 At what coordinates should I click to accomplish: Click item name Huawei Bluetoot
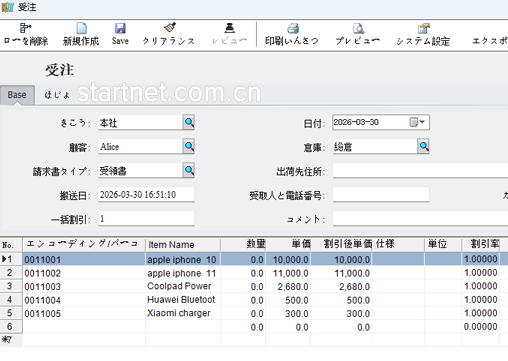183,300
